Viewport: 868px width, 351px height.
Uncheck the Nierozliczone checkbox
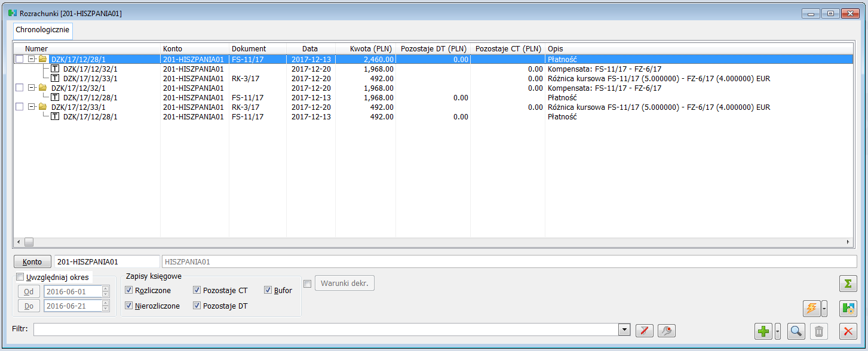point(129,306)
